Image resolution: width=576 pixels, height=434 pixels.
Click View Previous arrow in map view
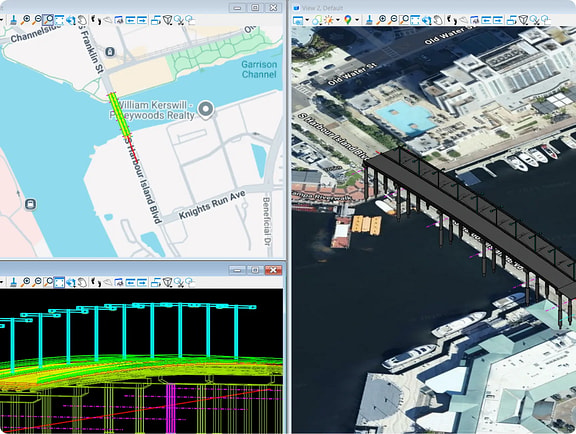(130, 20)
